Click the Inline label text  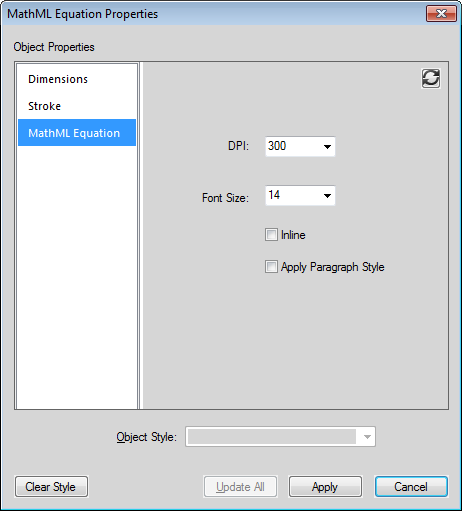click(293, 235)
